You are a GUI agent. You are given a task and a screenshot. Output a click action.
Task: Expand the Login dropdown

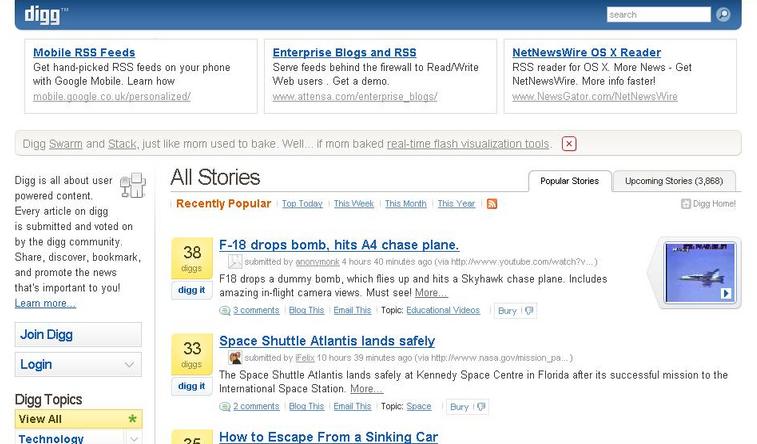coord(78,364)
